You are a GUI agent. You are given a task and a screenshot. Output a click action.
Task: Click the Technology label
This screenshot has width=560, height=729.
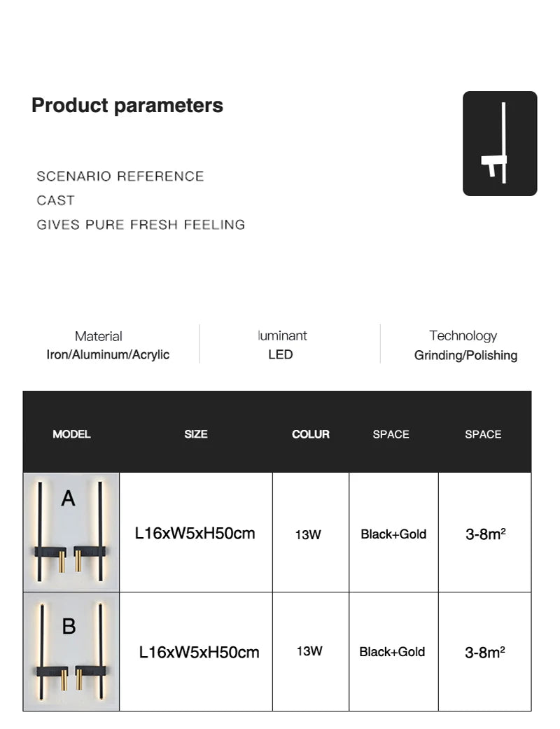[x=463, y=335]
